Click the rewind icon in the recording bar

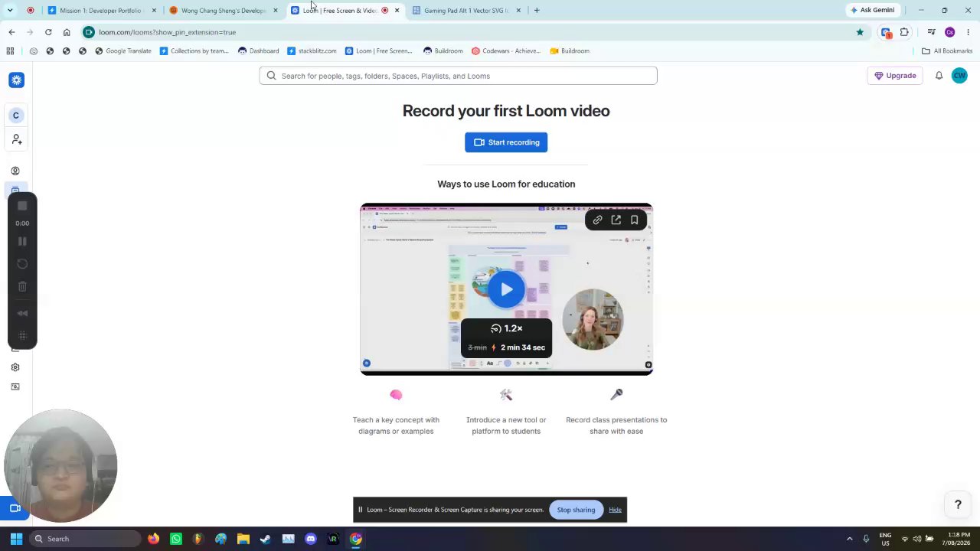(x=22, y=313)
